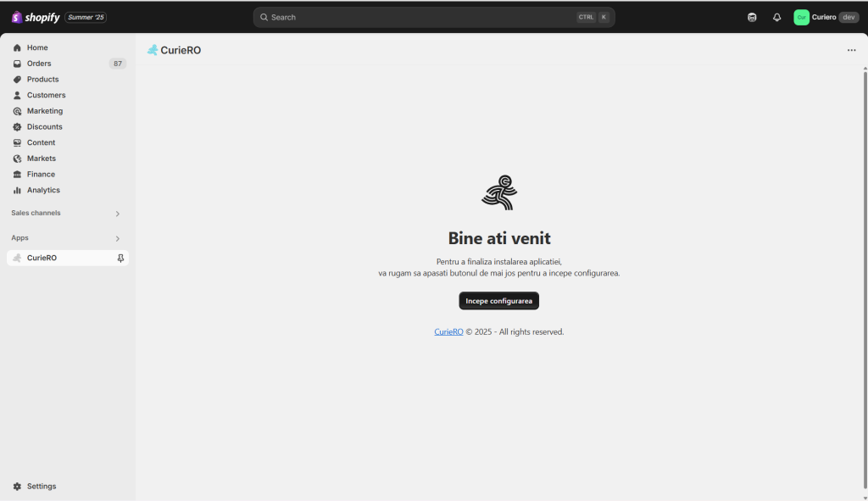Open Settings at sidebar bottom

click(x=68, y=486)
